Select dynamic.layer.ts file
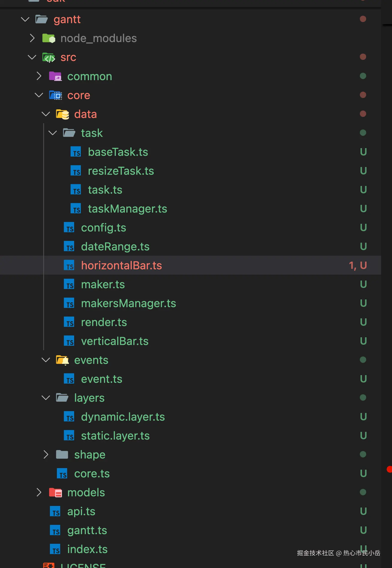The image size is (392, 568). click(x=123, y=417)
